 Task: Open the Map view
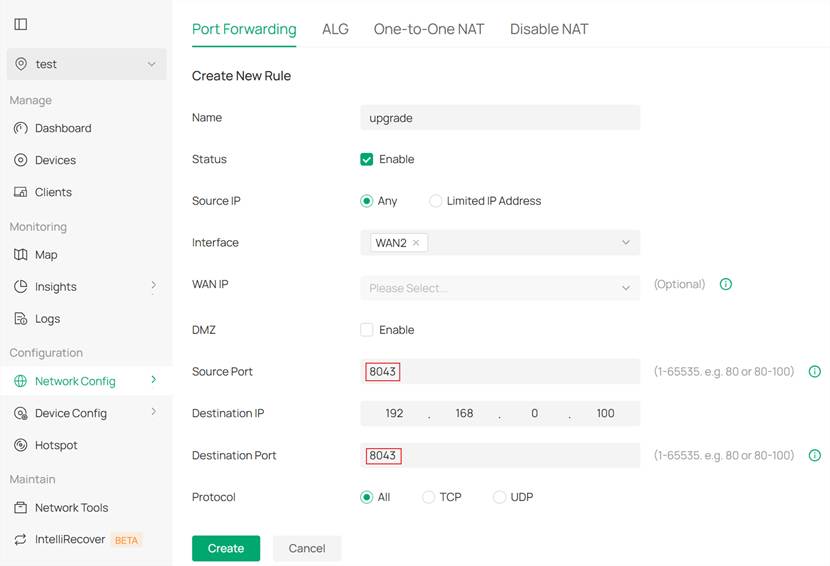point(46,255)
